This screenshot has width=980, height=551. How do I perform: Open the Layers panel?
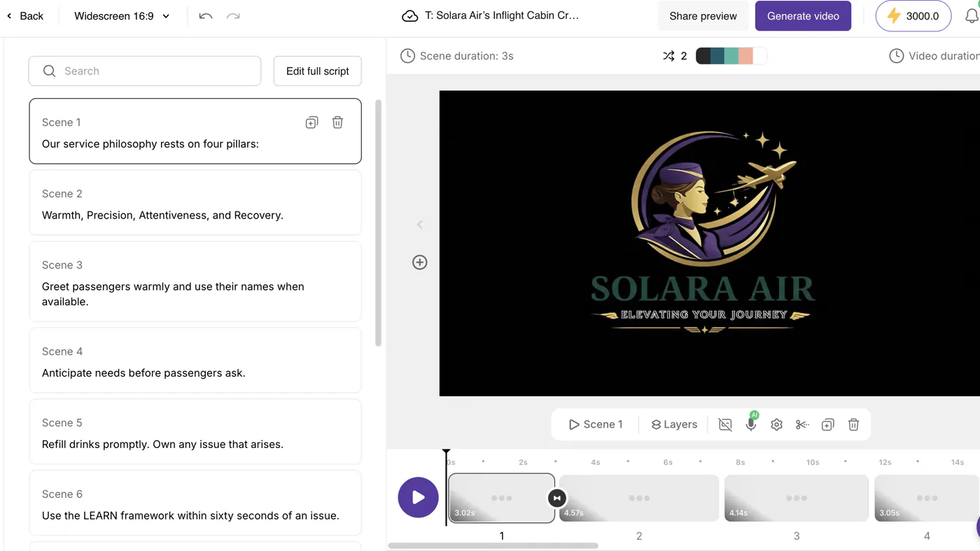tap(674, 424)
